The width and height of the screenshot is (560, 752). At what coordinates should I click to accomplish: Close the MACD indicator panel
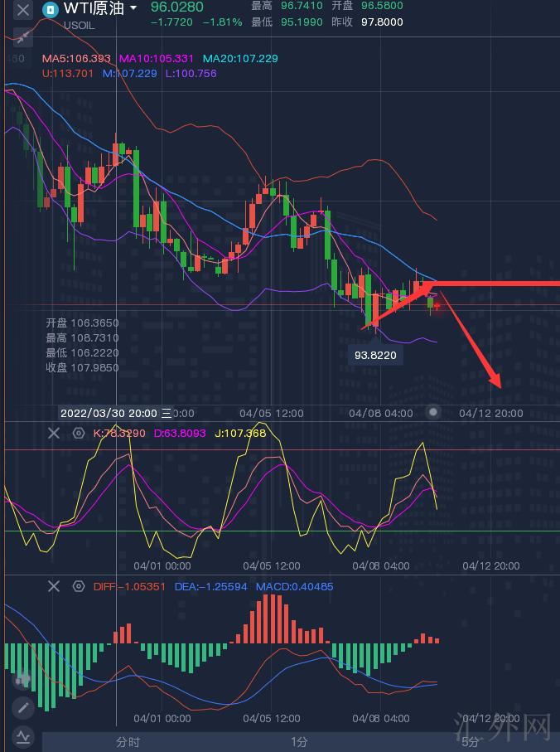click(54, 586)
